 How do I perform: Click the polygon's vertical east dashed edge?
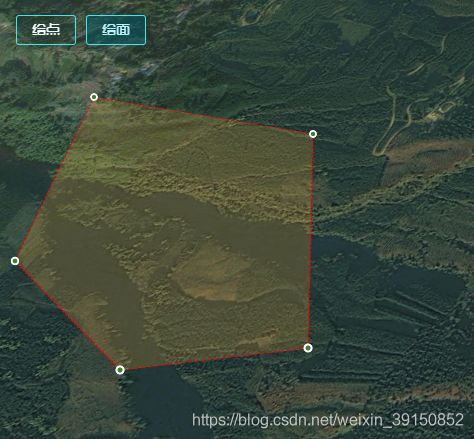pos(311,241)
